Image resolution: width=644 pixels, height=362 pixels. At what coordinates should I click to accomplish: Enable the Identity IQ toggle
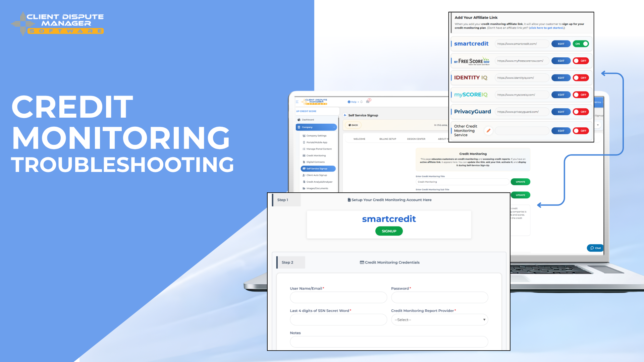pos(581,78)
